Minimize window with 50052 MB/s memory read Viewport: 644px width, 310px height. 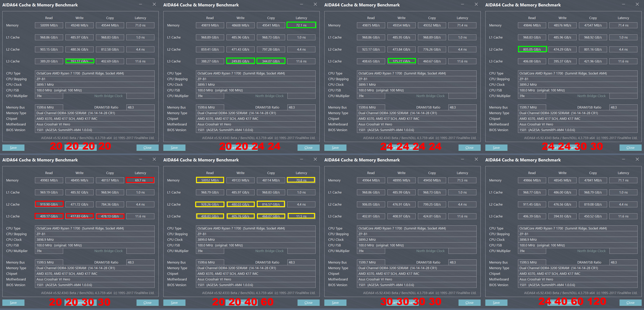(301, 159)
